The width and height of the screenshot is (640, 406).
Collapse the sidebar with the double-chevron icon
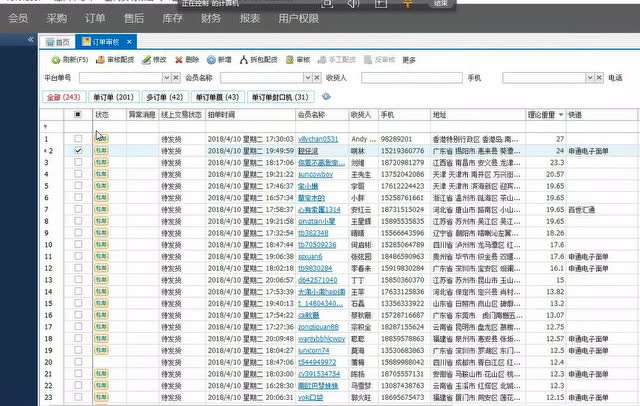(x=31, y=40)
